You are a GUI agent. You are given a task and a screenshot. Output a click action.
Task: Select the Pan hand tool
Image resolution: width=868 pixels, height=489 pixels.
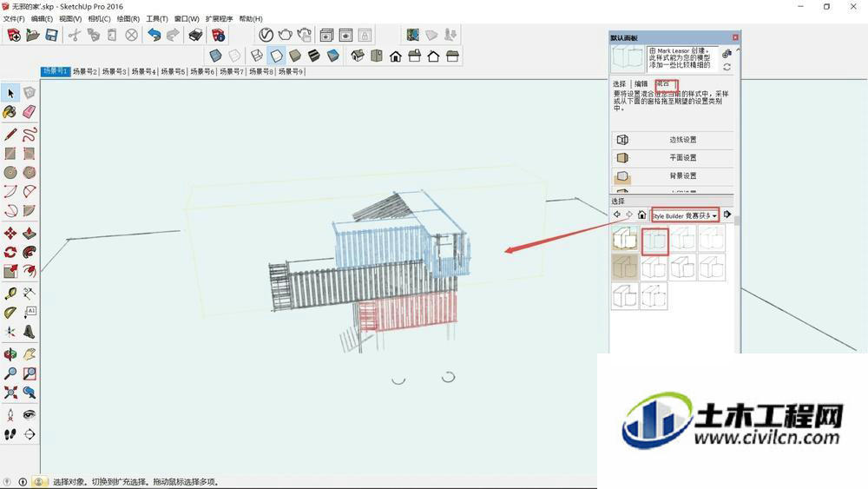pos(30,354)
